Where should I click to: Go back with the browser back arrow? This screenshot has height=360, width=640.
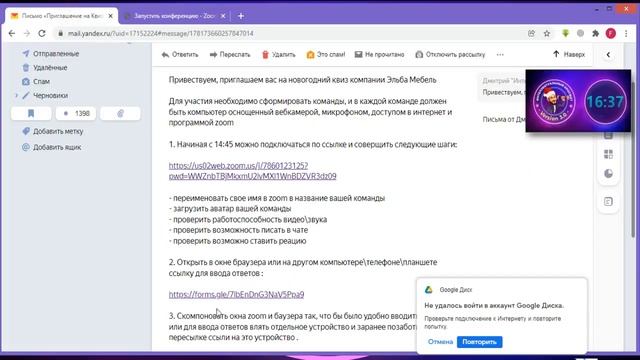(x=11, y=33)
